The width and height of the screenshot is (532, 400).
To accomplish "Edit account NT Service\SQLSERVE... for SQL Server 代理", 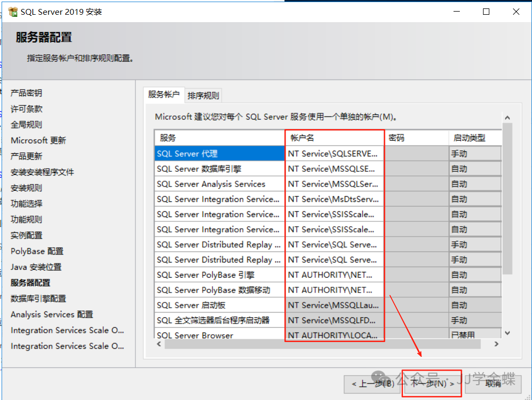I will (334, 153).
